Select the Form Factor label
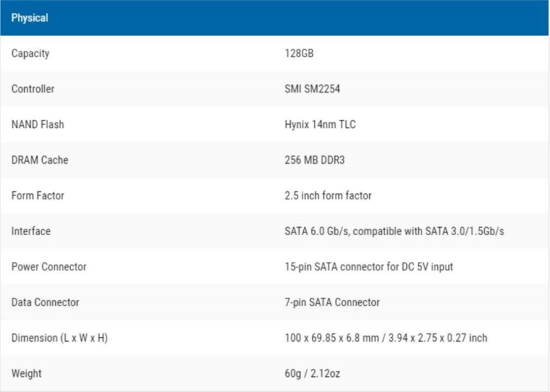550x392 pixels. point(38,195)
